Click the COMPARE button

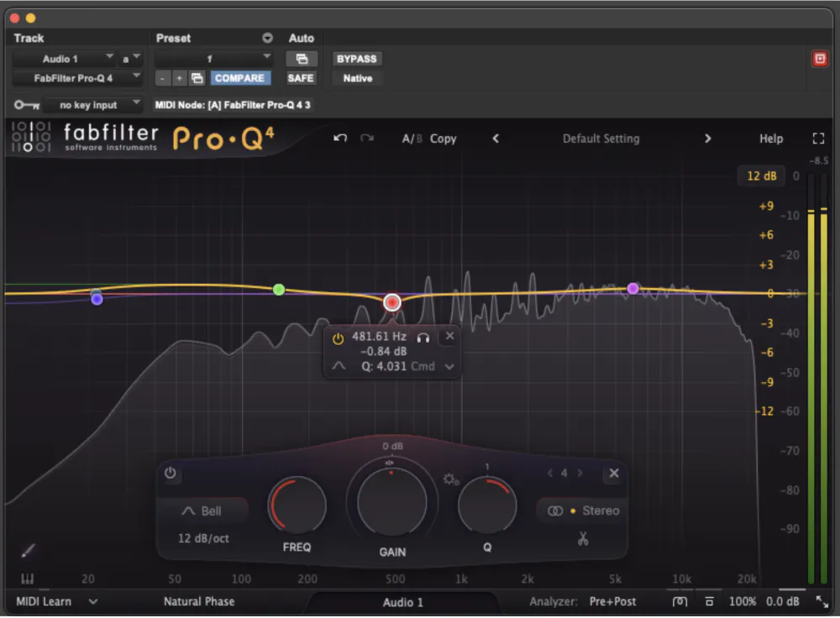tap(240, 78)
